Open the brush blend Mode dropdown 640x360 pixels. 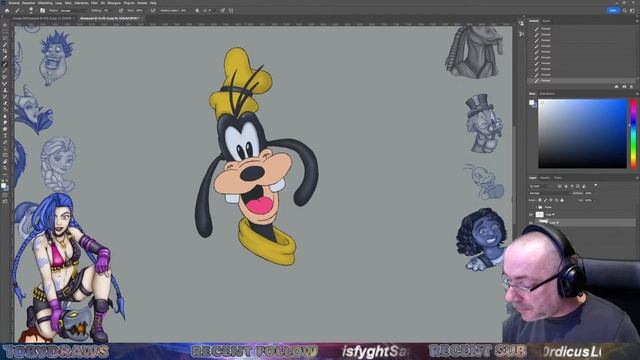pos(74,11)
